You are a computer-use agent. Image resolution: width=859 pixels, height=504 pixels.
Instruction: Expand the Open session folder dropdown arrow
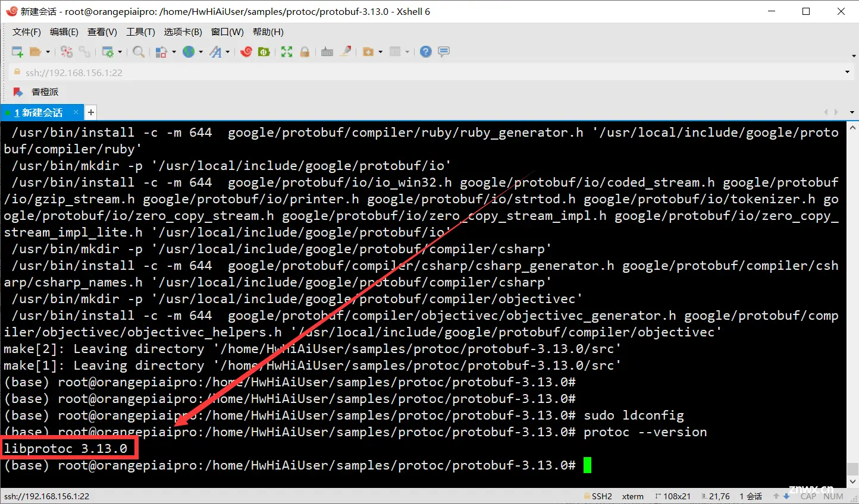point(48,52)
